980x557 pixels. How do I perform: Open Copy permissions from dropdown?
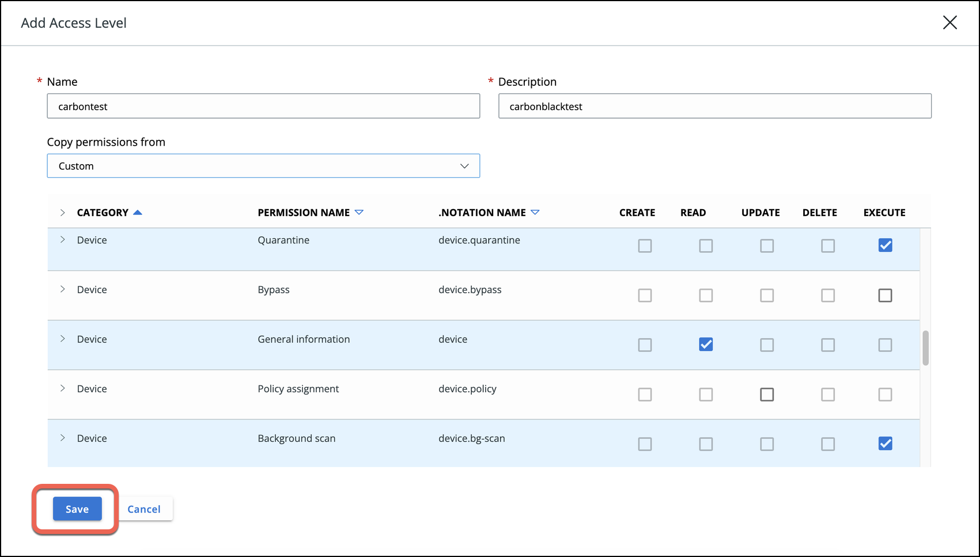click(263, 166)
